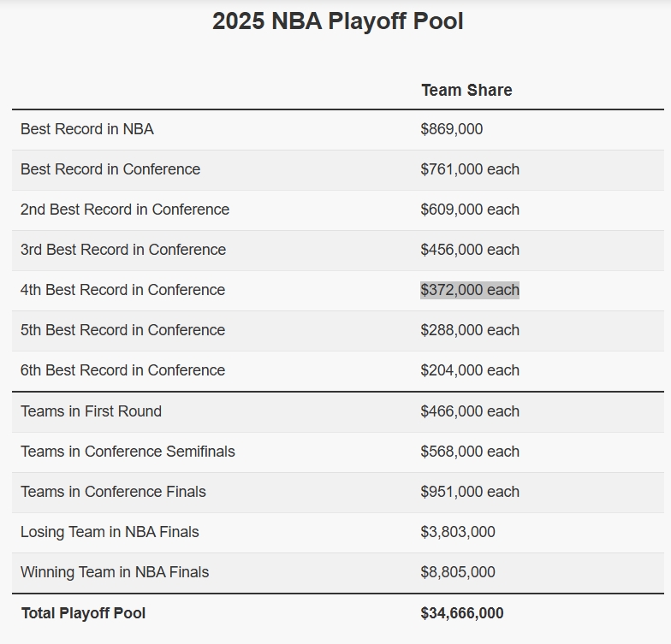Select "Losing Team in NBA Finals" label
Image resolution: width=671 pixels, height=644 pixels.
point(110,532)
